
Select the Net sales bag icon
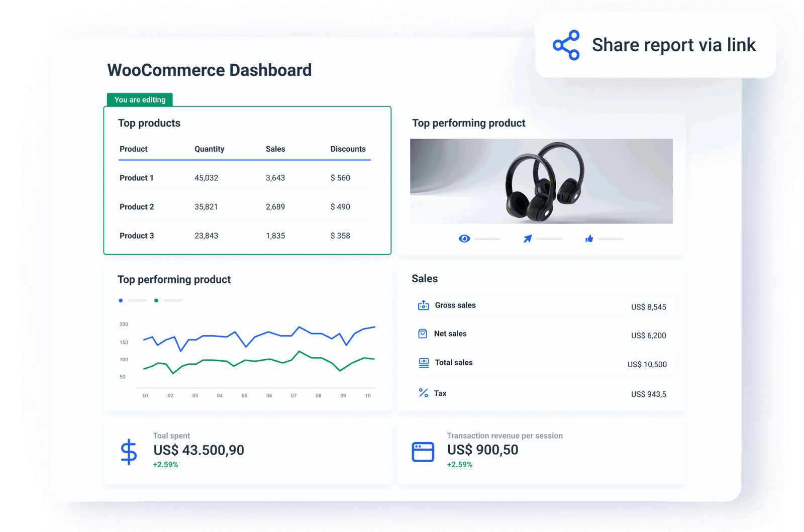pos(423,334)
